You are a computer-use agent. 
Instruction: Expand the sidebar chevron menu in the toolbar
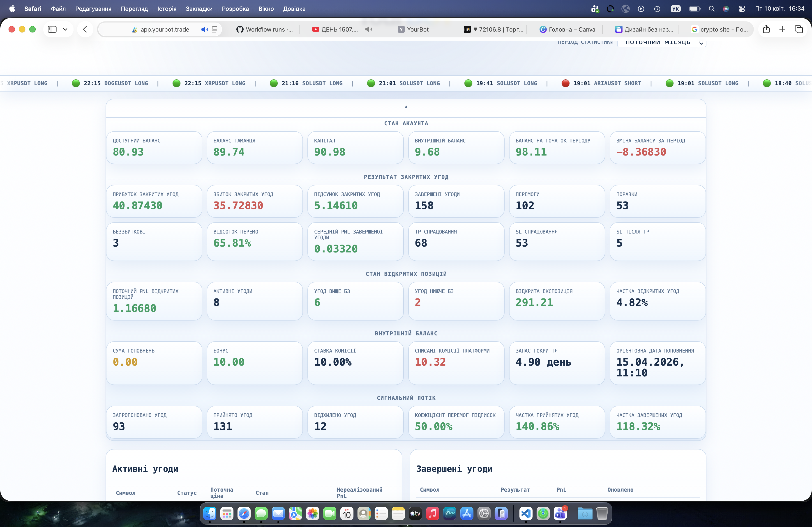65,29
